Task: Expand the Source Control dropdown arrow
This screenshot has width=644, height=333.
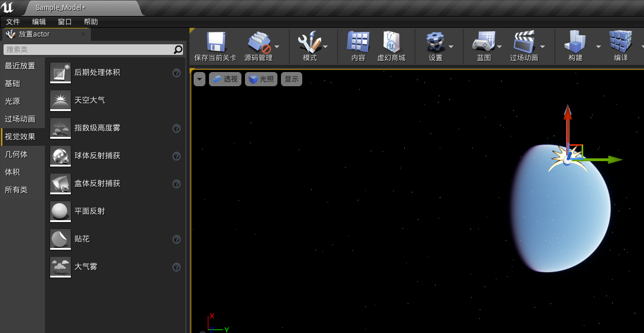Action: pos(277,47)
